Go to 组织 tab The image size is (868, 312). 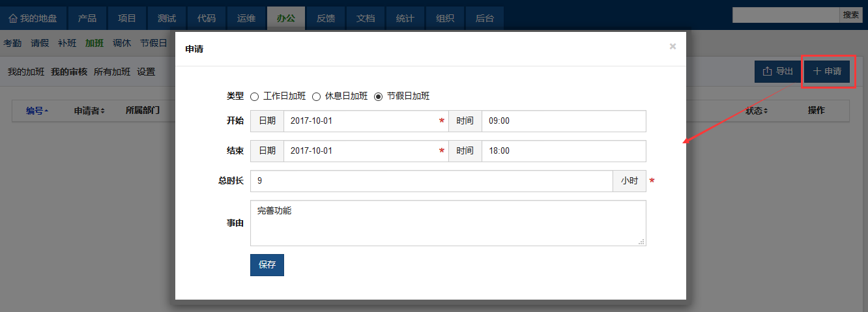point(445,18)
